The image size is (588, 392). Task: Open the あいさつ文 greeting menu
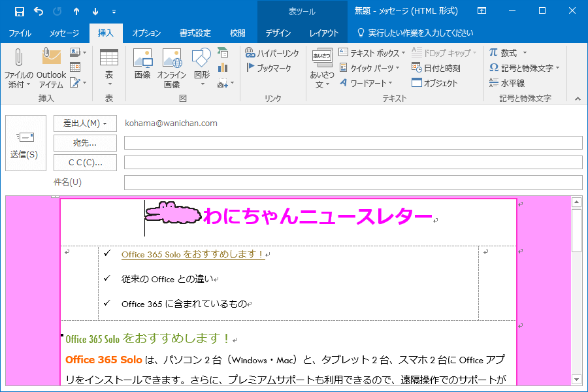321,68
